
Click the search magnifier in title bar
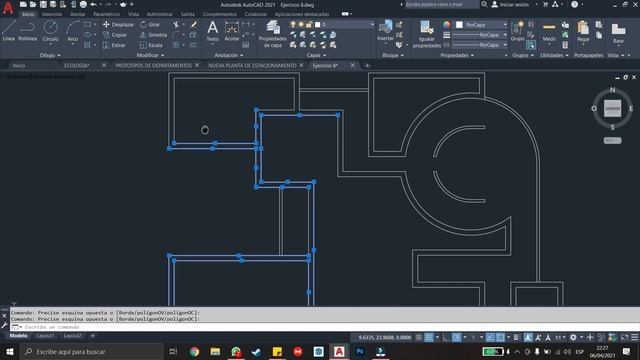tap(484, 4)
